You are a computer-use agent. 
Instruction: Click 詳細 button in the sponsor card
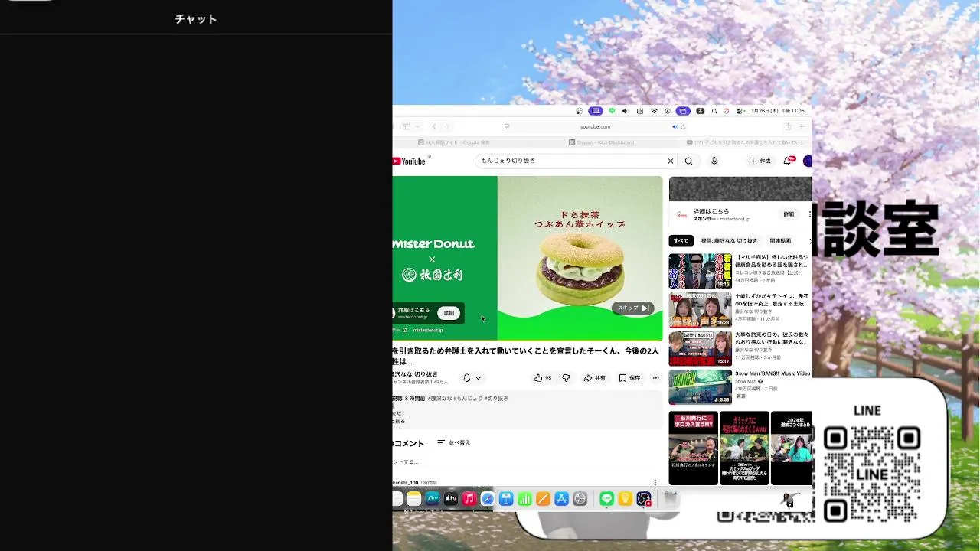[x=789, y=214]
